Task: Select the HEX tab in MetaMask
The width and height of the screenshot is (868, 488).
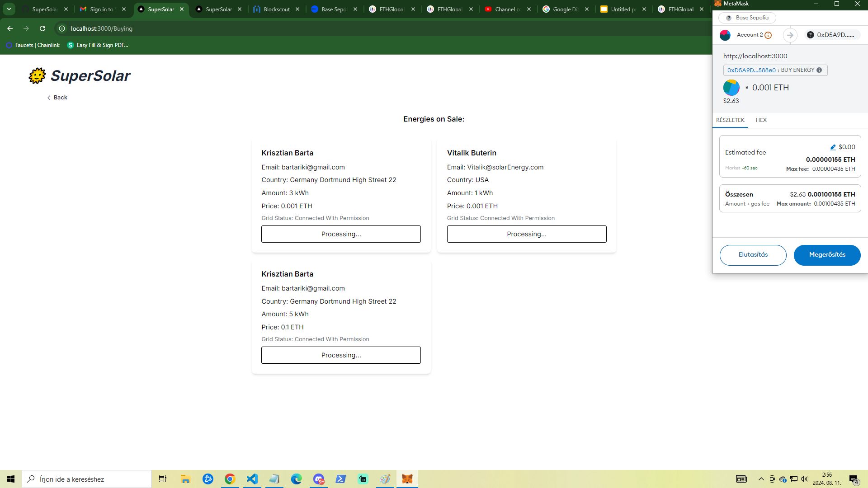Action: tap(761, 120)
